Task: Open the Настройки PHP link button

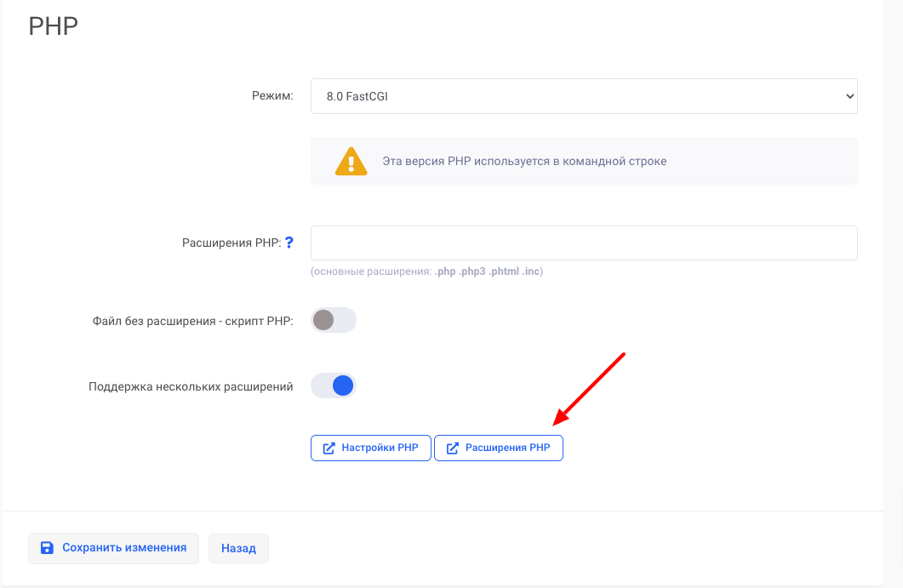Action: pos(371,448)
